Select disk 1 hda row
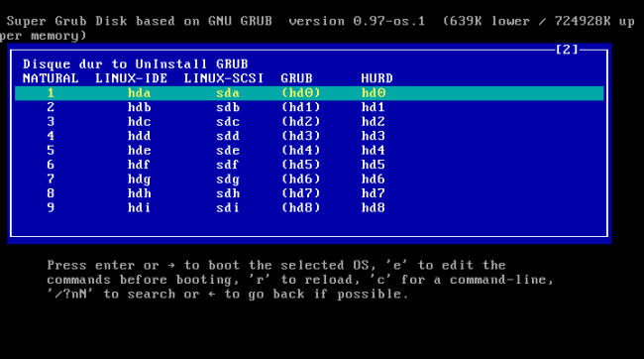 point(309,93)
